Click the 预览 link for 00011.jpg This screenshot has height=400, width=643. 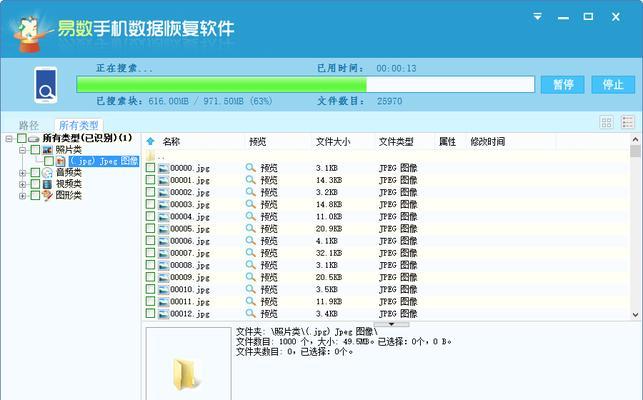pos(269,302)
